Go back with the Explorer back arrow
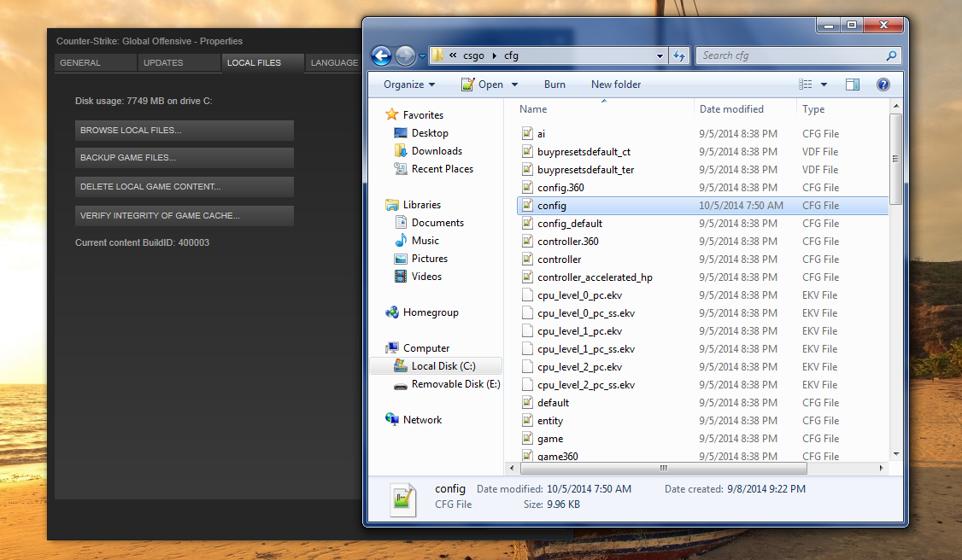Viewport: 962px width, 560px height. (382, 55)
